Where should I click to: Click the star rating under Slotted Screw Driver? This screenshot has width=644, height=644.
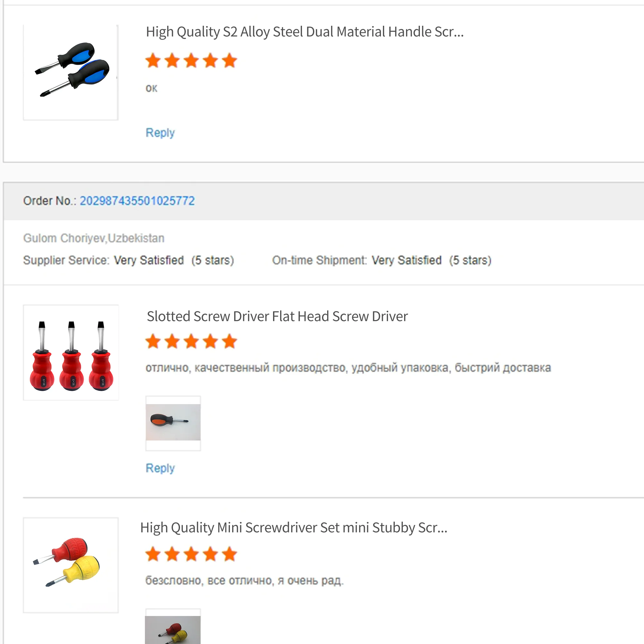[191, 342]
